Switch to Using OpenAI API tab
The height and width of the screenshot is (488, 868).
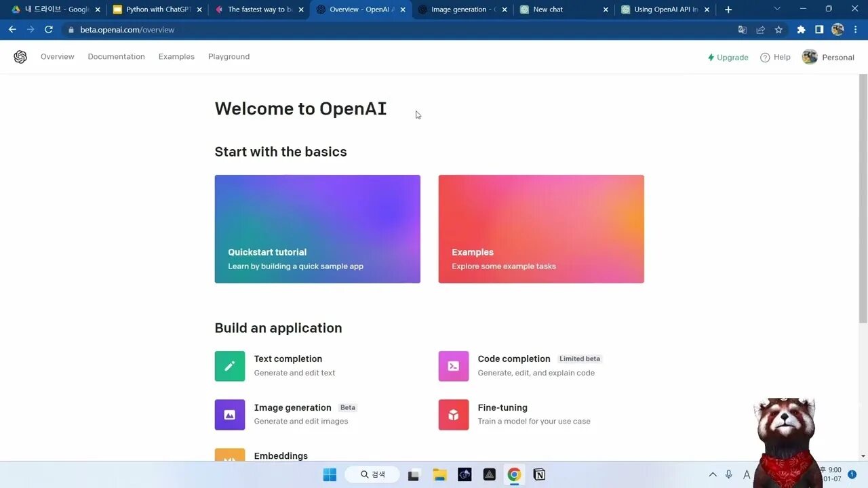pos(666,9)
